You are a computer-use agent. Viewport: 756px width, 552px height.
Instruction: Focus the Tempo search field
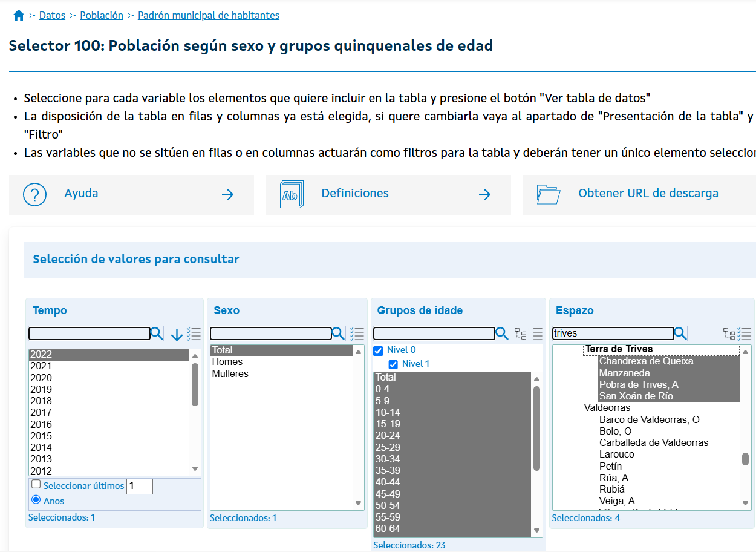tap(89, 333)
